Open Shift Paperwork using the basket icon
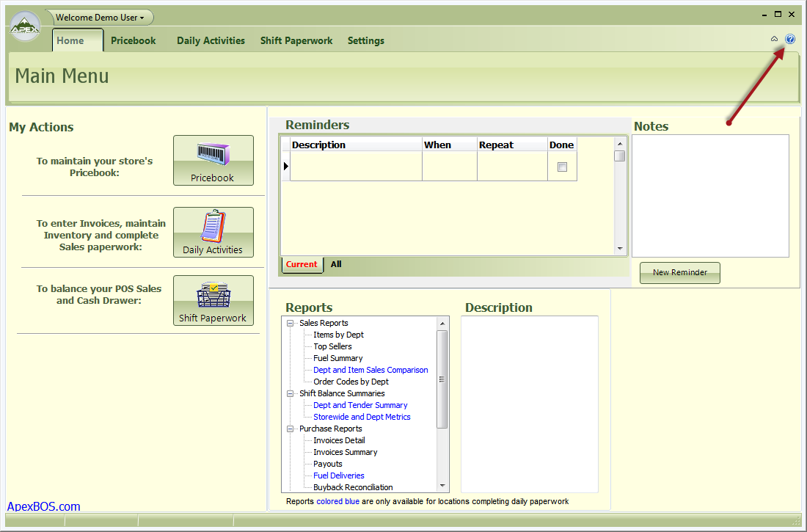 click(213, 300)
